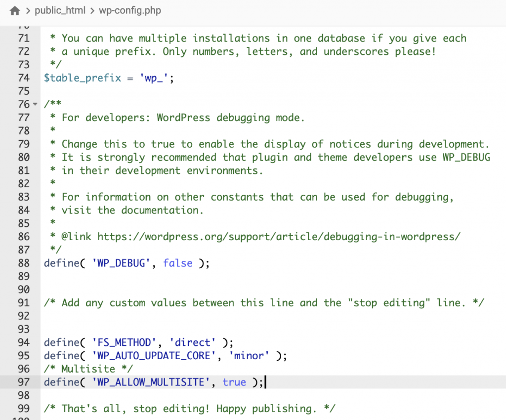The width and height of the screenshot is (506, 420).
Task: Click the wp-config.php breadcrumb item
Action: pos(129,10)
